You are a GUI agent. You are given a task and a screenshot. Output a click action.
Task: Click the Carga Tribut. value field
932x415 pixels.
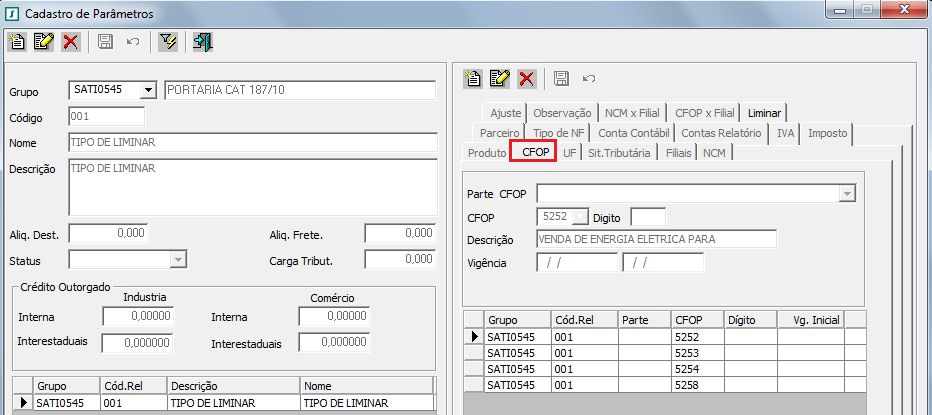coord(401,259)
